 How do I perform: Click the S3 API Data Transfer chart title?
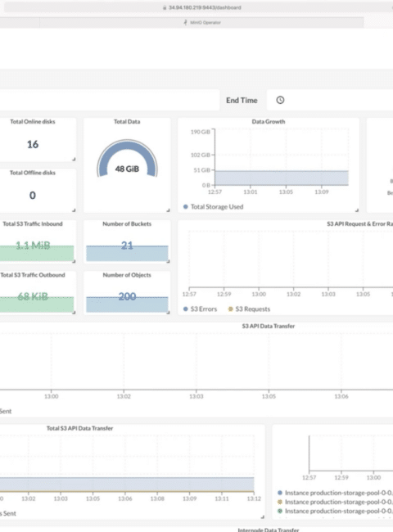(269, 326)
